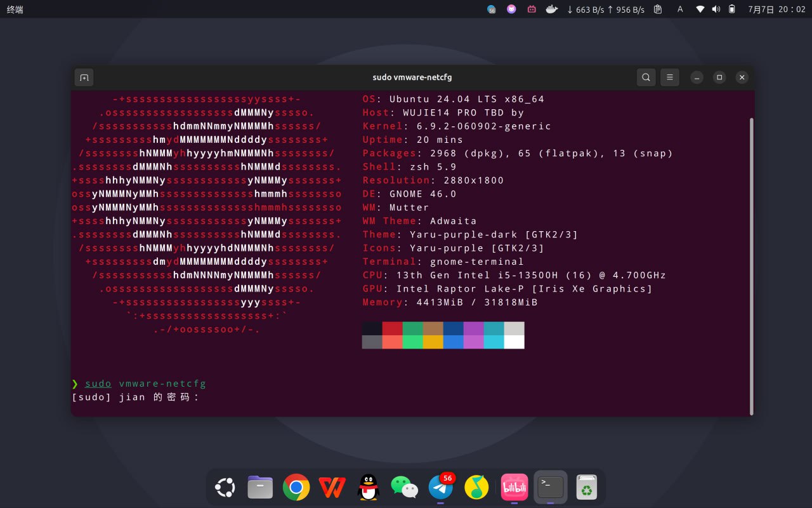Screen dimensions: 812x508
Task: Open the 终端 app menu in top bar
Action: pyautogui.click(x=15, y=10)
